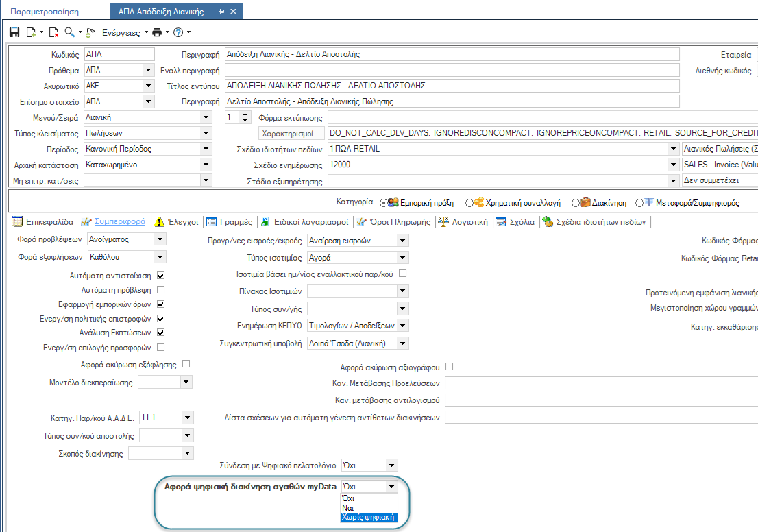The width and height of the screenshot is (758, 532).
Task: Click the Όροι Πληρωμής icon
Action: pos(361,221)
